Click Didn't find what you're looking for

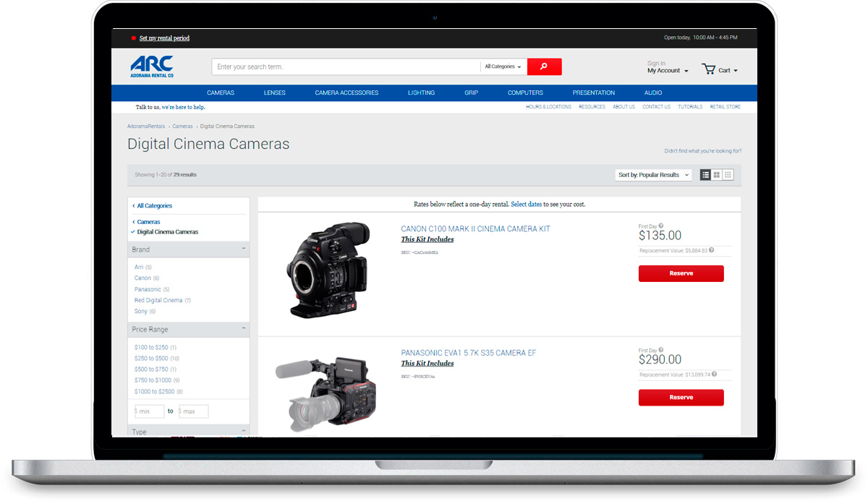(x=702, y=151)
